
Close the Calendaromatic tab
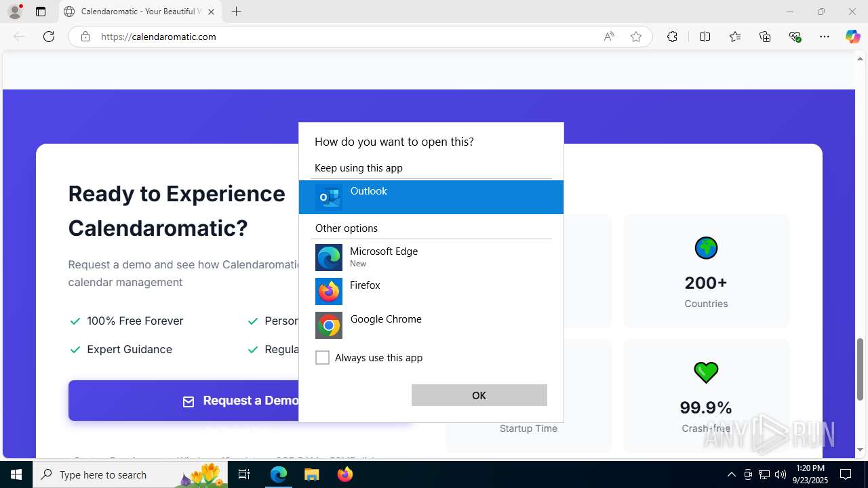coord(211,12)
